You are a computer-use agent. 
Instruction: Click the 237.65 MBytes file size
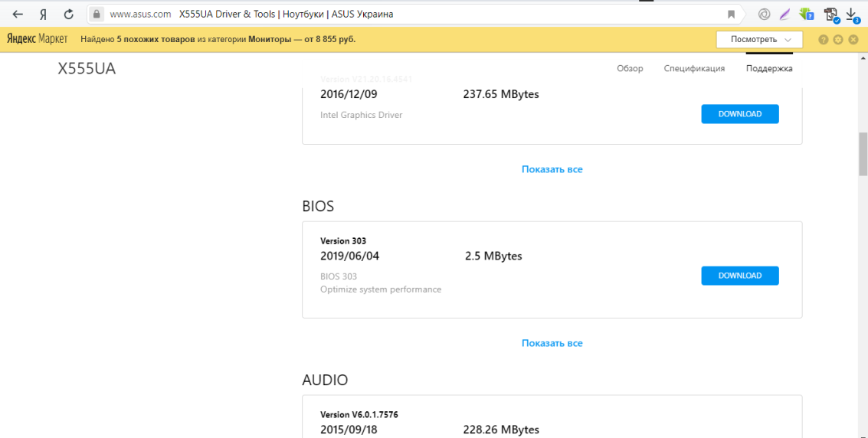tap(501, 94)
